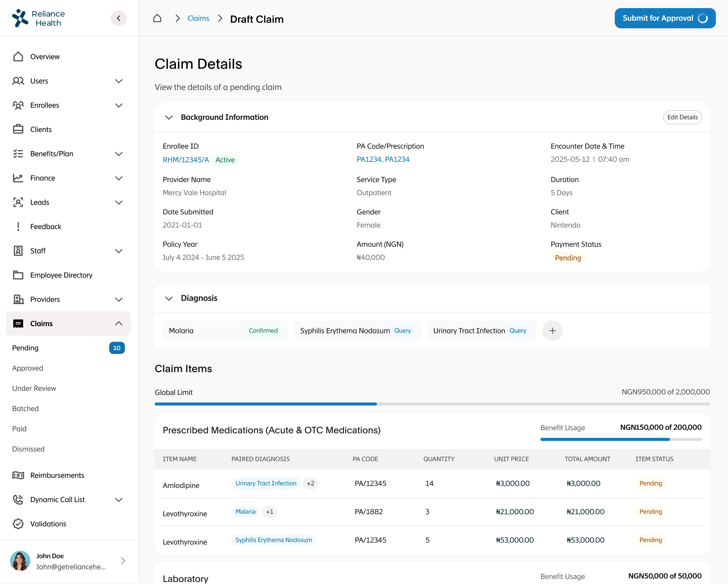728x584 pixels.
Task: Click the Reimbursements cash icon
Action: (18, 475)
